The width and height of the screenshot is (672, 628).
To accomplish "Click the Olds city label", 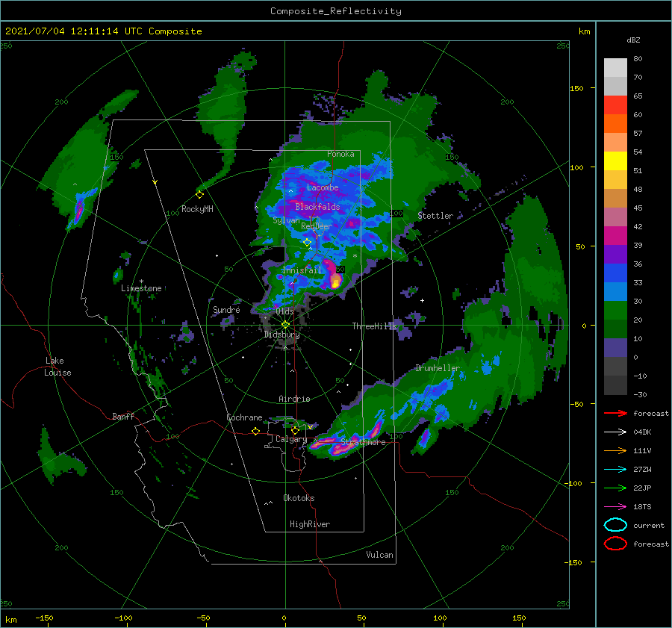I will tap(284, 311).
